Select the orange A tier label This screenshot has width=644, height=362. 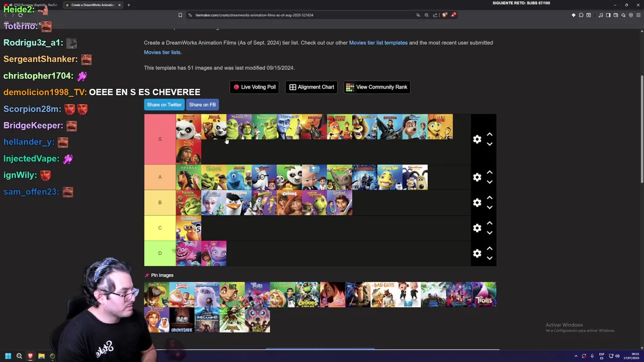(x=160, y=177)
